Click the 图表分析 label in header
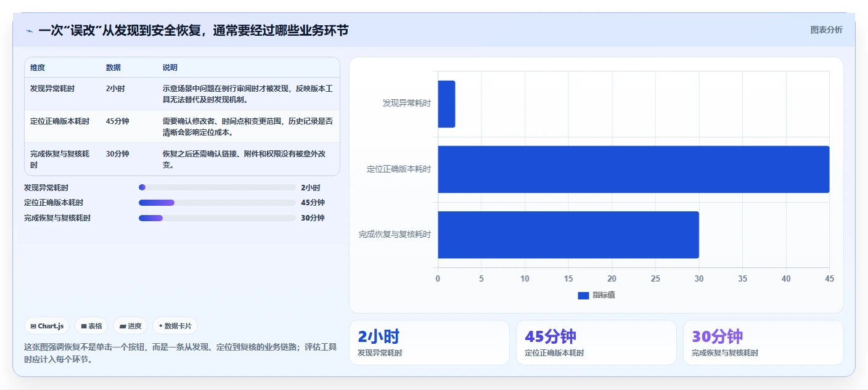This screenshot has height=390, width=868. (x=826, y=30)
